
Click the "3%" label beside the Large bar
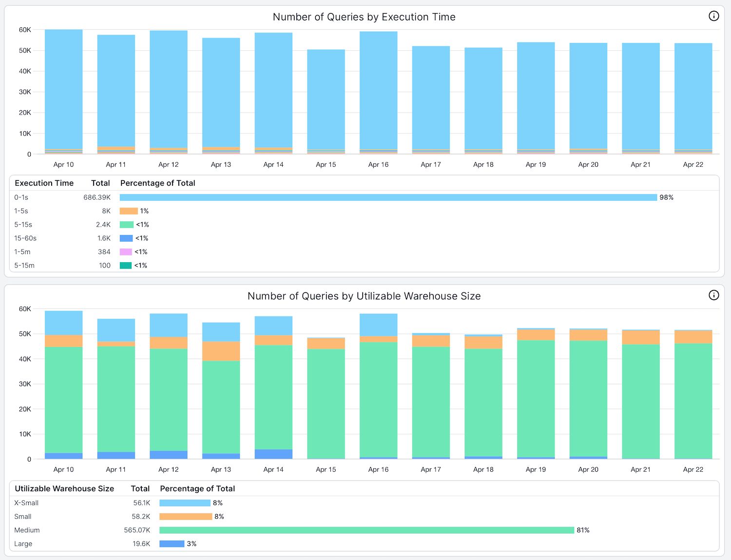(192, 544)
